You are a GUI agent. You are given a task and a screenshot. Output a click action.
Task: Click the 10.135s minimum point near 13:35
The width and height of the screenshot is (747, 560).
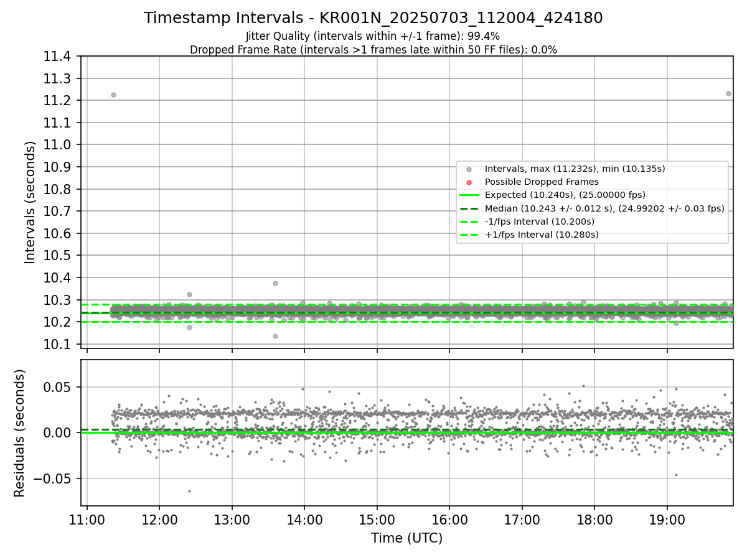point(275,336)
